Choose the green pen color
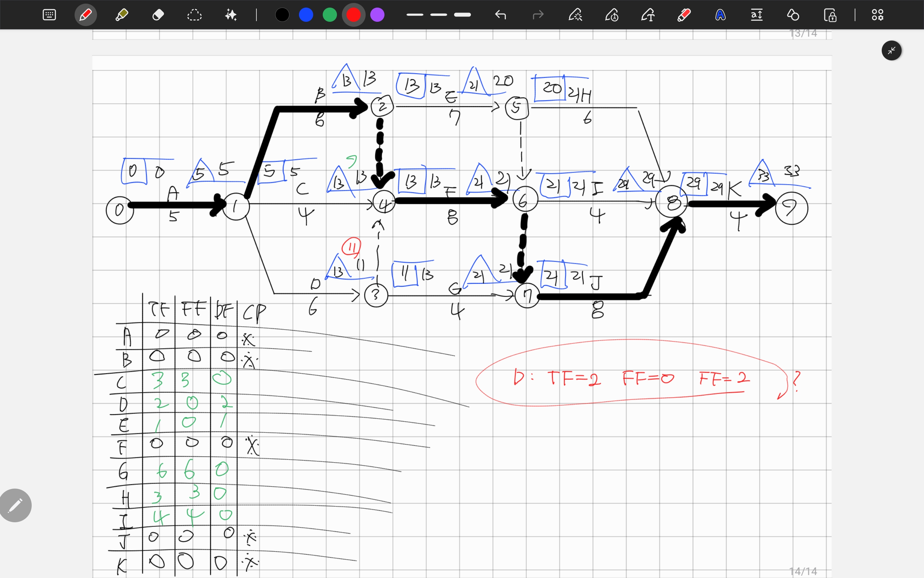The height and width of the screenshot is (578, 924). 330,15
